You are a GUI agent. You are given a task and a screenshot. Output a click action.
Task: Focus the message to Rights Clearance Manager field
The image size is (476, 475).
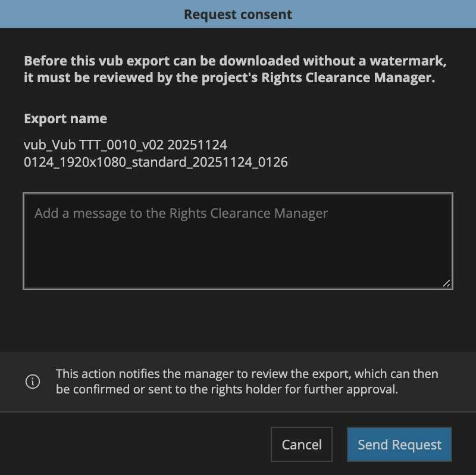coord(238,241)
